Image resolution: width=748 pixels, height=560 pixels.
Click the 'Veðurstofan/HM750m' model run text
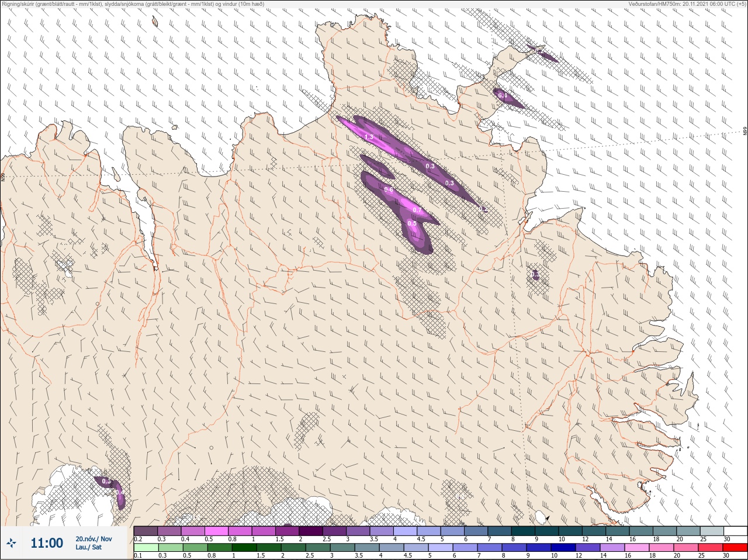coord(654,4)
